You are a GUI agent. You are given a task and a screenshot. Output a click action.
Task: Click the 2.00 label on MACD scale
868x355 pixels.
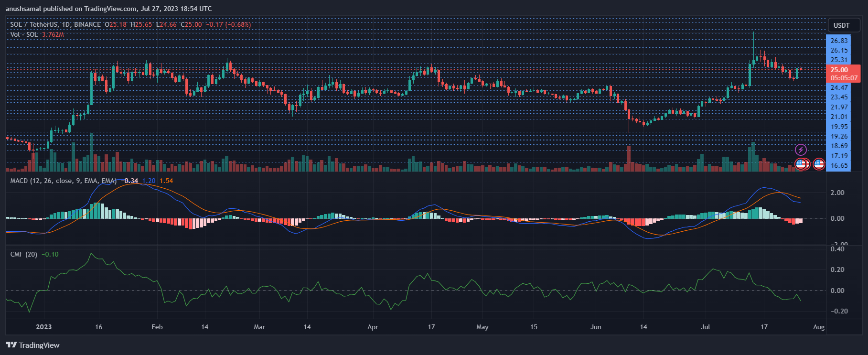pyautogui.click(x=837, y=193)
